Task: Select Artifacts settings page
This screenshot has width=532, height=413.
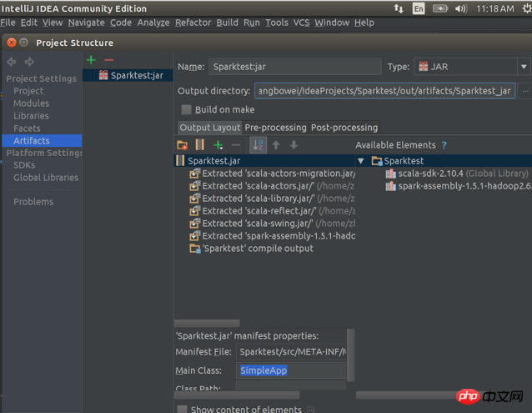Action: click(42, 141)
